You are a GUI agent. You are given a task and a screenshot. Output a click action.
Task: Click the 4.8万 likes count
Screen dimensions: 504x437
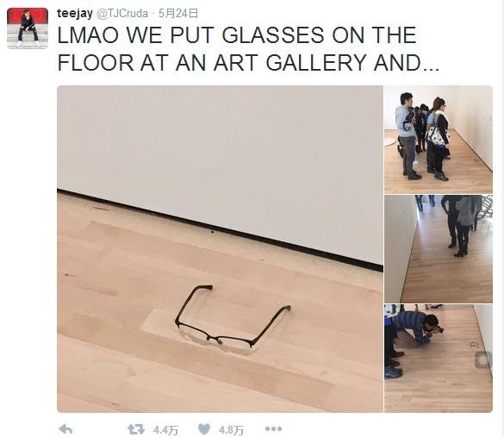click(x=231, y=429)
